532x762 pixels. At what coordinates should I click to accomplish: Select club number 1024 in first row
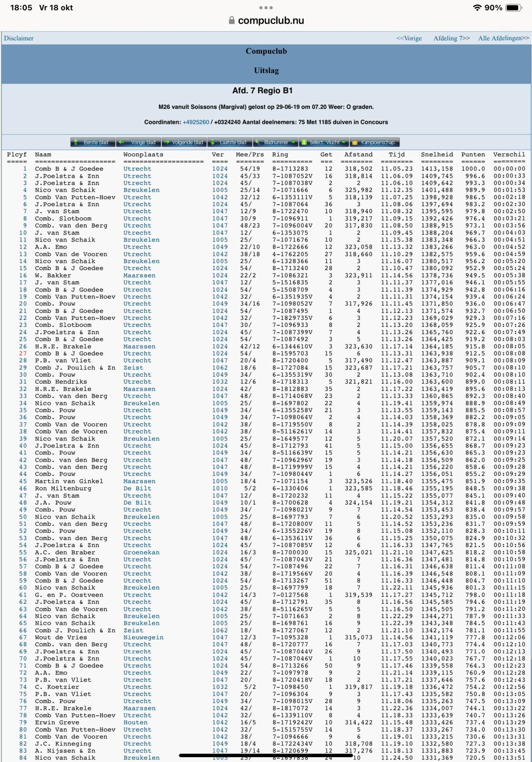(x=220, y=169)
